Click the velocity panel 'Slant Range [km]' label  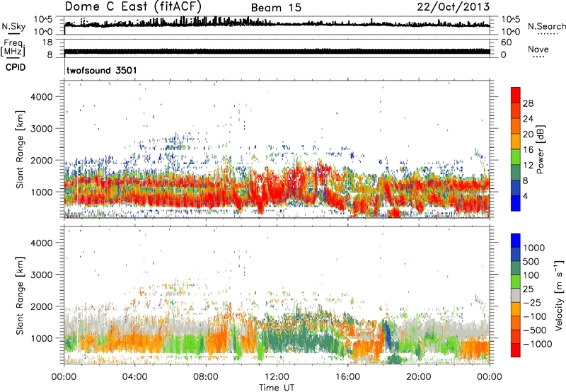pos(20,295)
